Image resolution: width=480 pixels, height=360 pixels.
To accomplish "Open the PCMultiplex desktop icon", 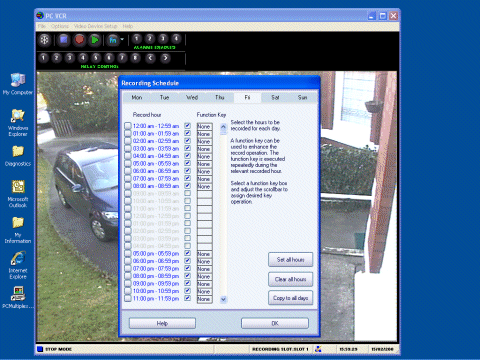I will click(x=18, y=298).
